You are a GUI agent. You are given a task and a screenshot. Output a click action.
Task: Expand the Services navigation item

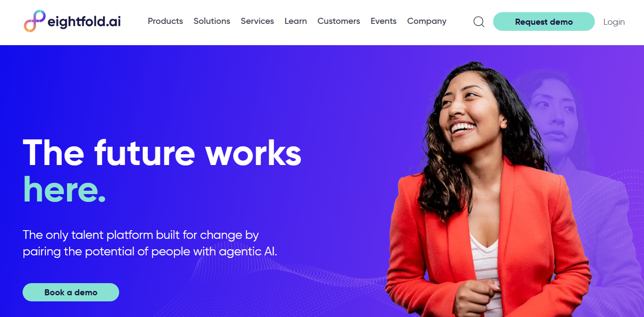coord(257,21)
